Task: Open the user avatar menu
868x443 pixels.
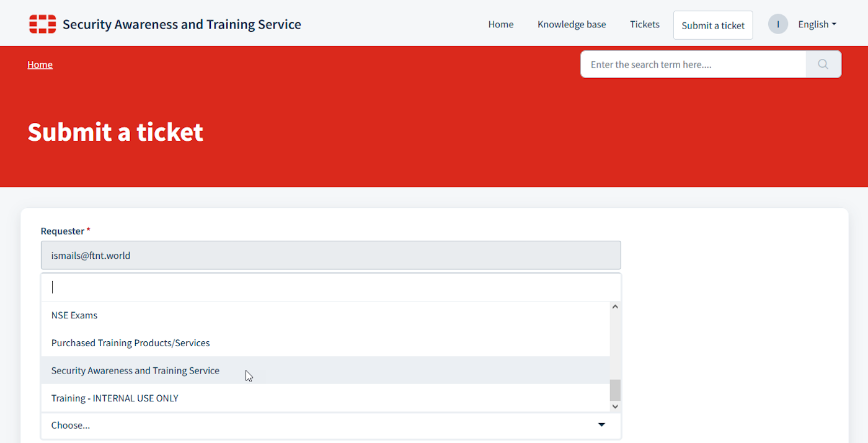Action: pos(777,24)
